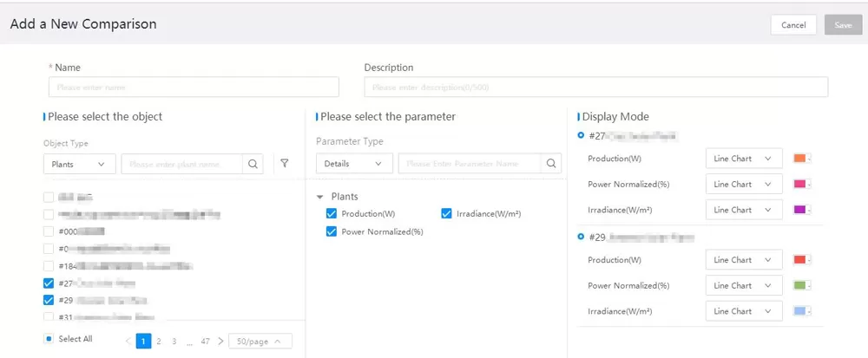868x358 pixels.
Task: Uncheck the Irradiance(W/m²) parameter checkbox
Action: point(447,214)
